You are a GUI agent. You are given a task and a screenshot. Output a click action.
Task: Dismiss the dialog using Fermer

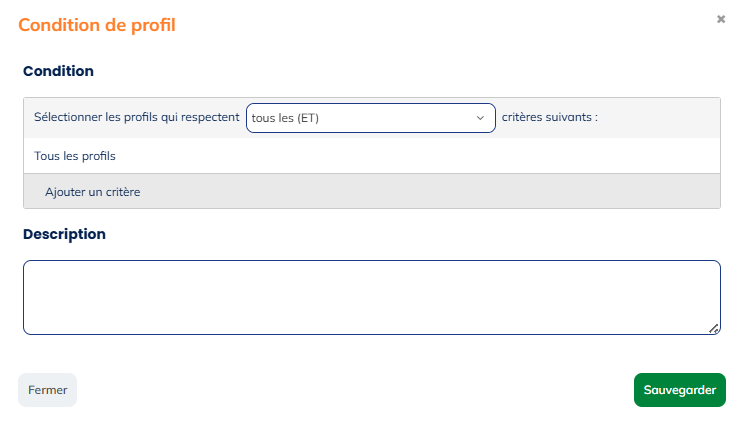pos(47,390)
